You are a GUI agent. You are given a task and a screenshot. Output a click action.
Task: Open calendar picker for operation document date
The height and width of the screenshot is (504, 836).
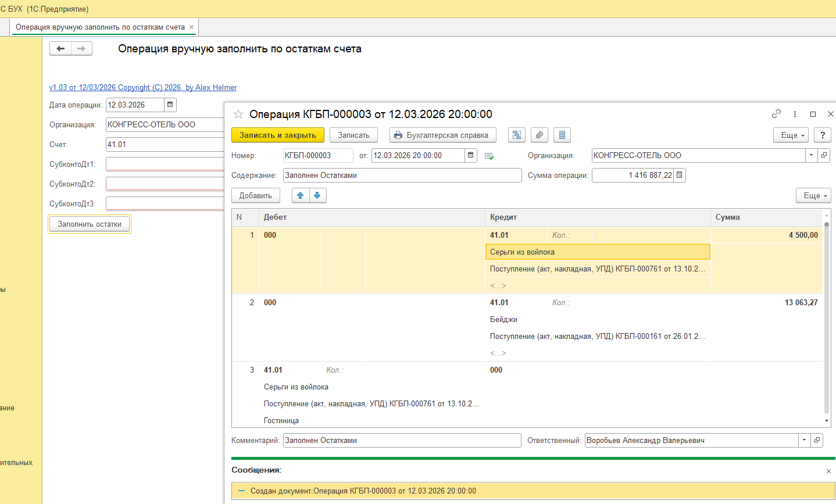(x=471, y=155)
